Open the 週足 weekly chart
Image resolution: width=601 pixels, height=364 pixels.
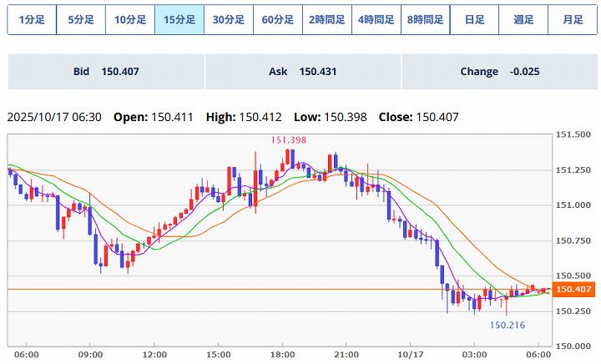tap(523, 19)
